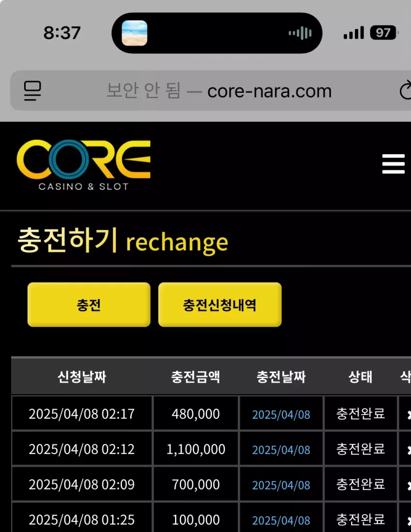
Task: Select the 충전날짜 column header
Action: tap(281, 376)
